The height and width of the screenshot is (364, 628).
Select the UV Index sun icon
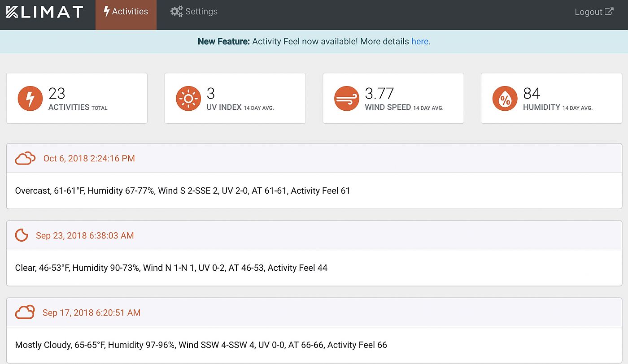[188, 98]
